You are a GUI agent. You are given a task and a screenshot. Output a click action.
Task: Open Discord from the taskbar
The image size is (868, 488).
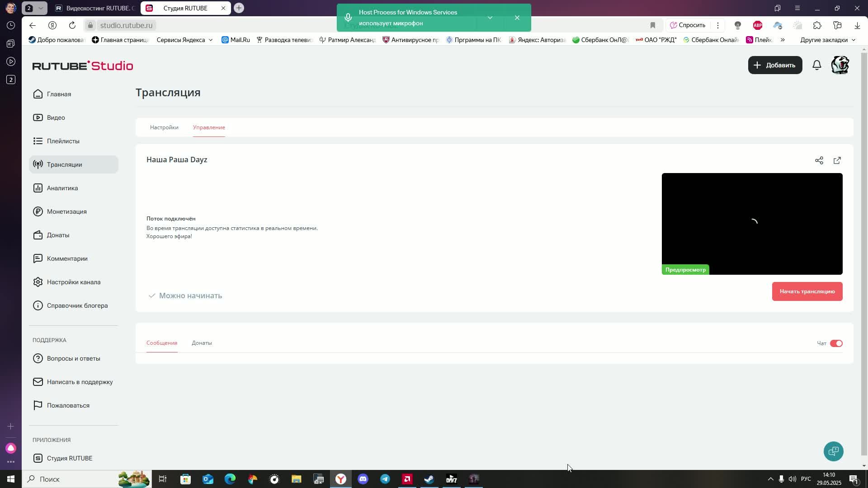click(363, 479)
